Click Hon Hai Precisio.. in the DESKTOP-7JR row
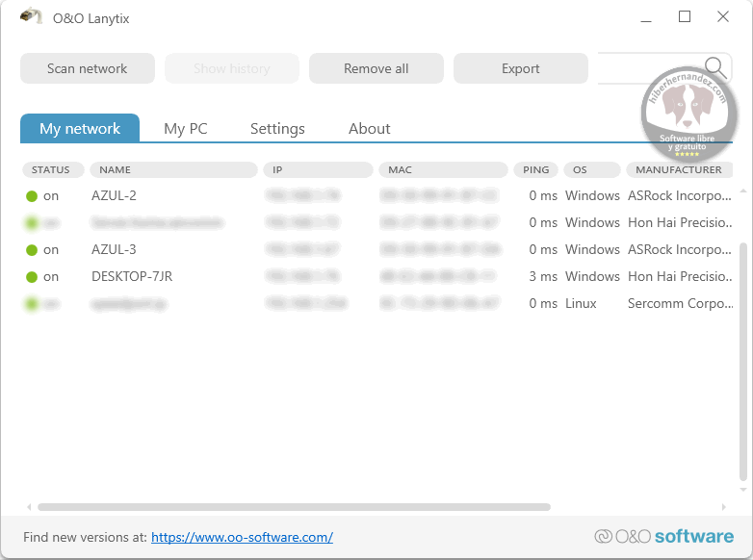 [x=680, y=276]
